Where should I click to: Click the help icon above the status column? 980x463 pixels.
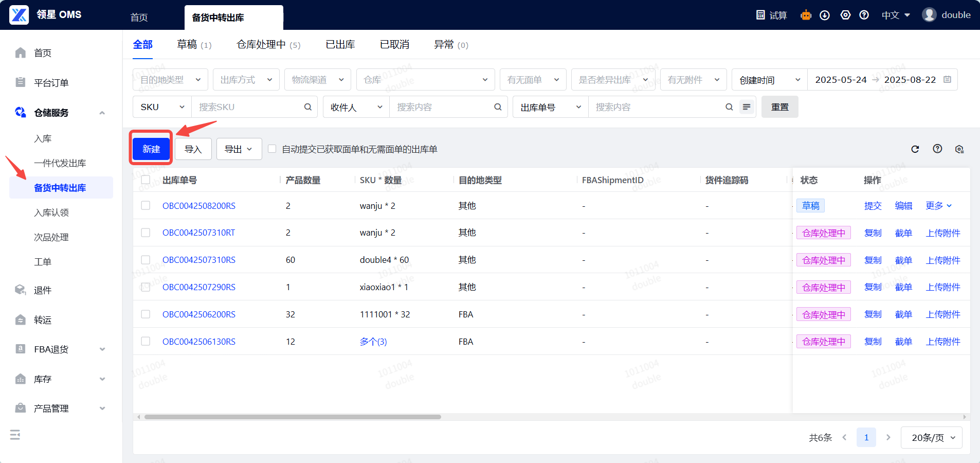click(x=937, y=149)
